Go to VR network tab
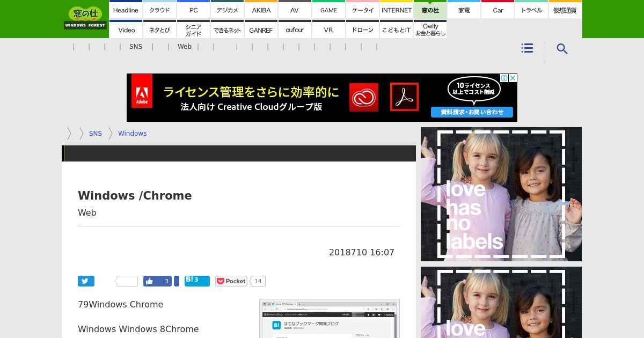The height and width of the screenshot is (338, 644). pos(328,30)
